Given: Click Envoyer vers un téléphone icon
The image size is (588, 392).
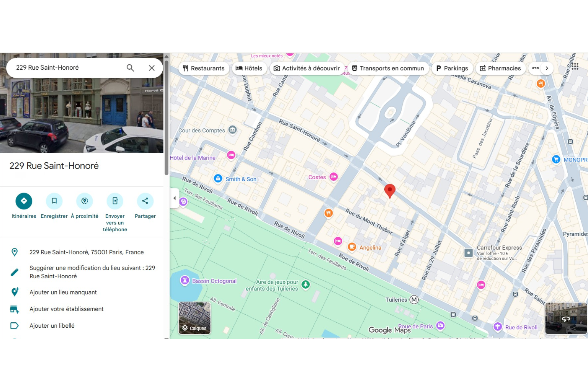Looking at the screenshot, I should 115,201.
